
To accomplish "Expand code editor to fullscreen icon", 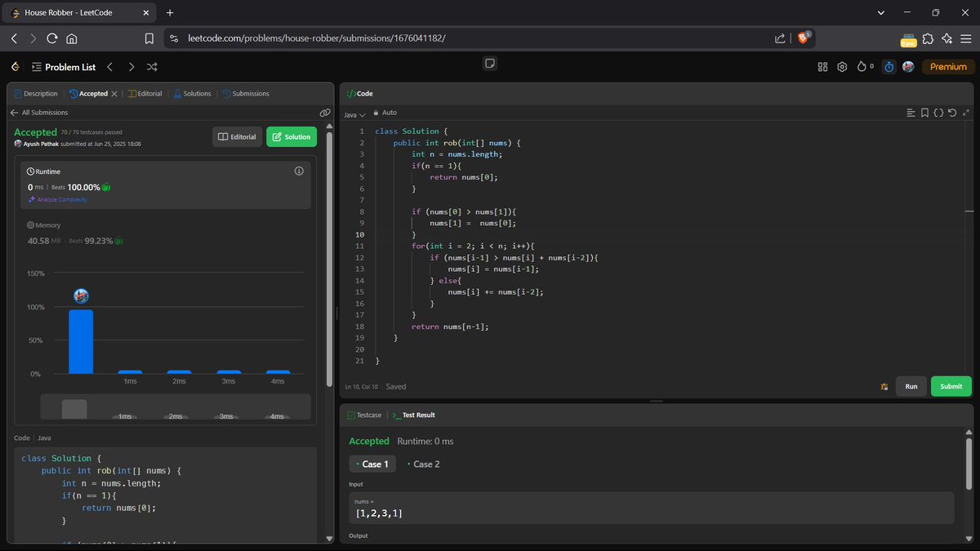I will [966, 112].
